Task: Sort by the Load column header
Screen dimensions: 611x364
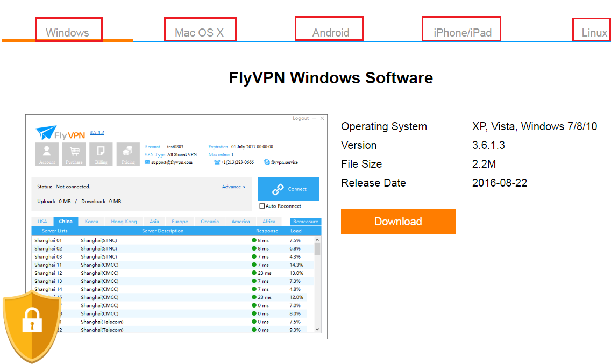Action: click(296, 231)
